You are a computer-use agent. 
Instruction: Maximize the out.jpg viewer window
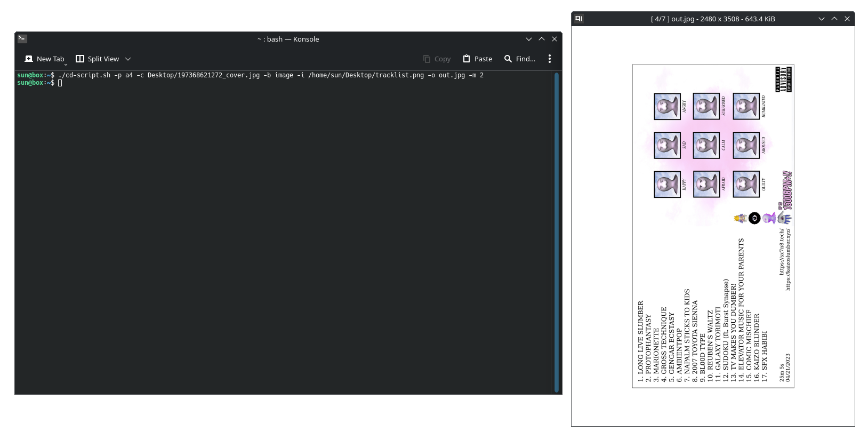[x=834, y=19]
